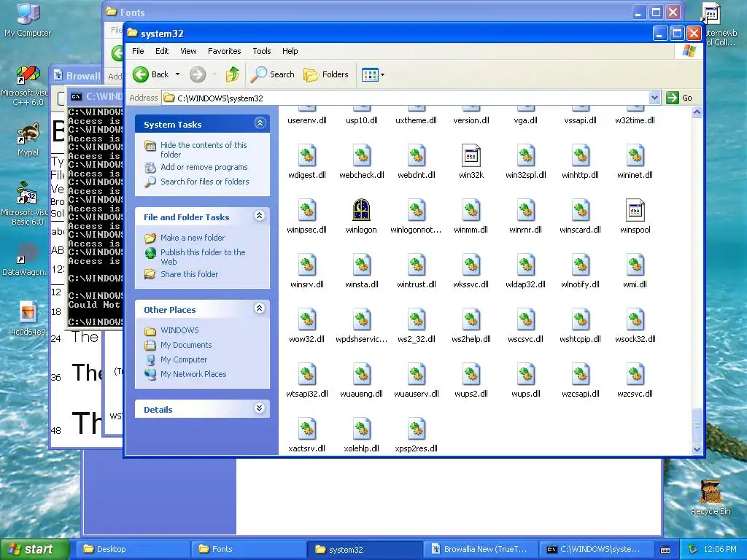
Task: Select the winlogon application icon
Action: point(361,210)
